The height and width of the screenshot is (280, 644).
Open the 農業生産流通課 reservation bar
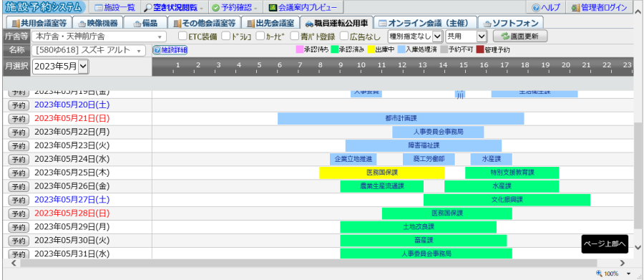coord(382,186)
